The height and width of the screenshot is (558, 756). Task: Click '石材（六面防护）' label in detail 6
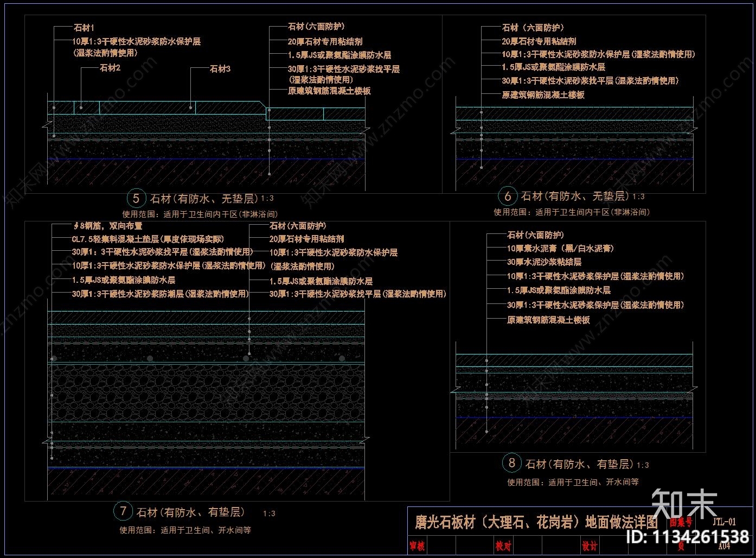[x=533, y=27]
